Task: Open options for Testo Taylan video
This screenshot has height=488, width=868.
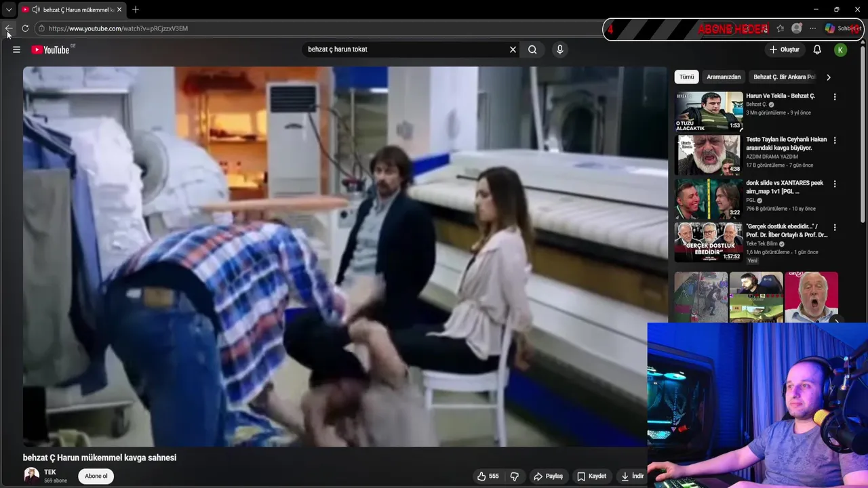Action: tap(835, 140)
